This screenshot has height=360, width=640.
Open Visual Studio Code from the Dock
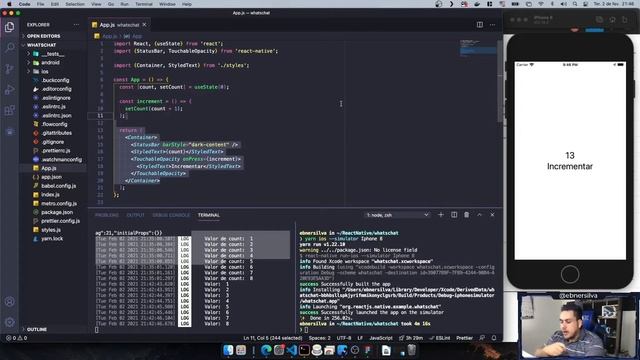pos(291,350)
